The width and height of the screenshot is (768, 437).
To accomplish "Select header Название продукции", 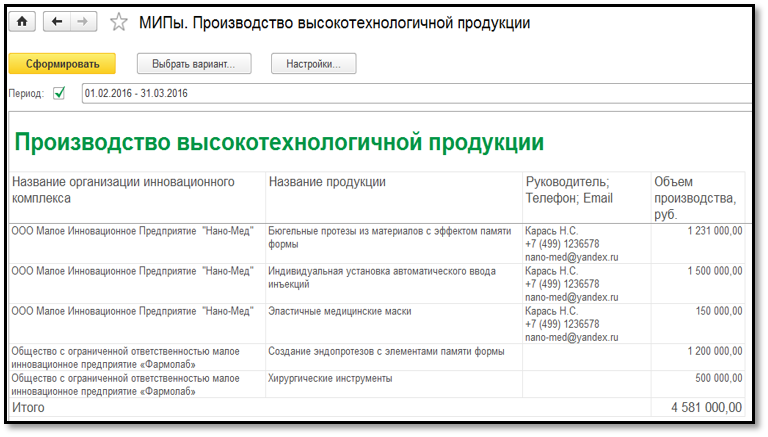I will [394, 197].
